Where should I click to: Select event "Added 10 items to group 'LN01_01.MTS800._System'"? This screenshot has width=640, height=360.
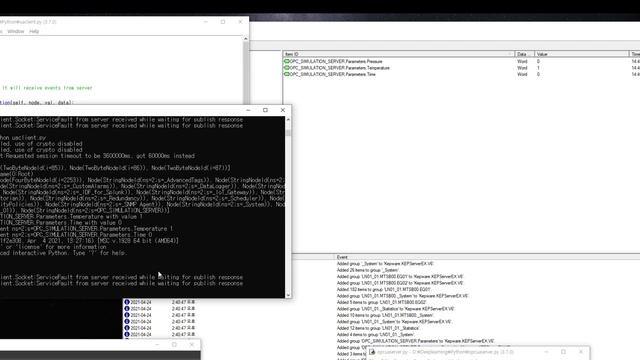pos(385,315)
